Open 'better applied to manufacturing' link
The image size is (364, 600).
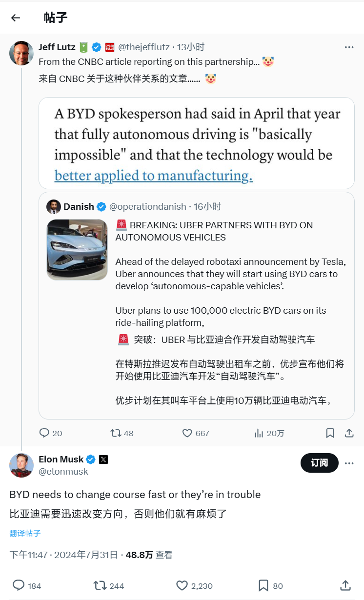coord(153,176)
